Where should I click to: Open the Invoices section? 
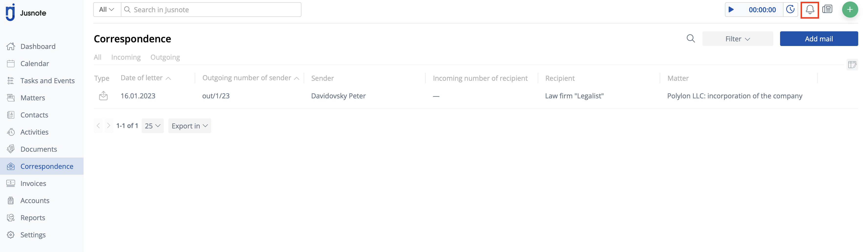[33, 183]
